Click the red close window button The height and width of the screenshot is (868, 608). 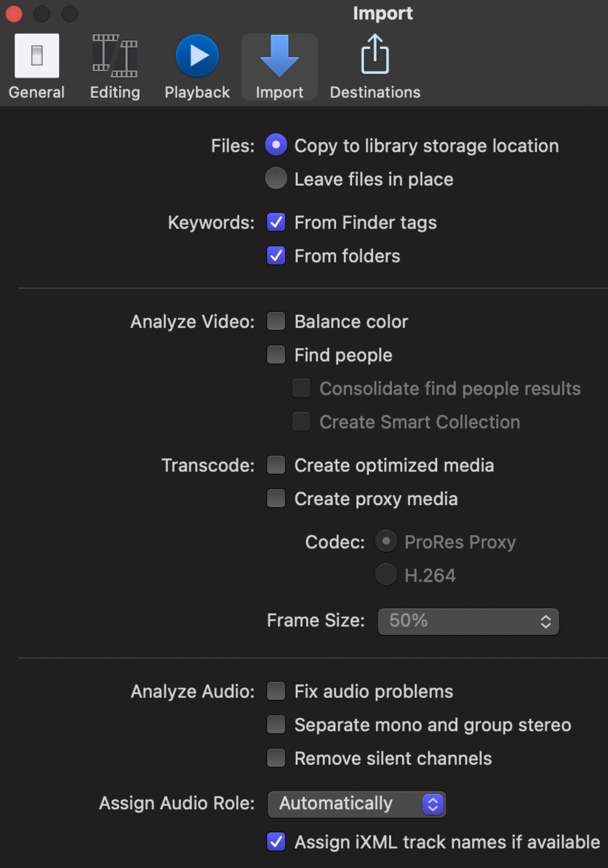[14, 14]
